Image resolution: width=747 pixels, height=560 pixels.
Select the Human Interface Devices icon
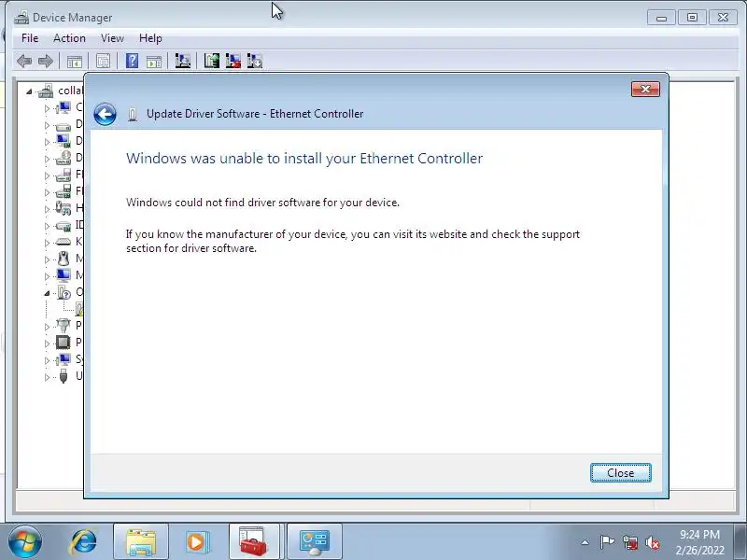[x=63, y=208]
